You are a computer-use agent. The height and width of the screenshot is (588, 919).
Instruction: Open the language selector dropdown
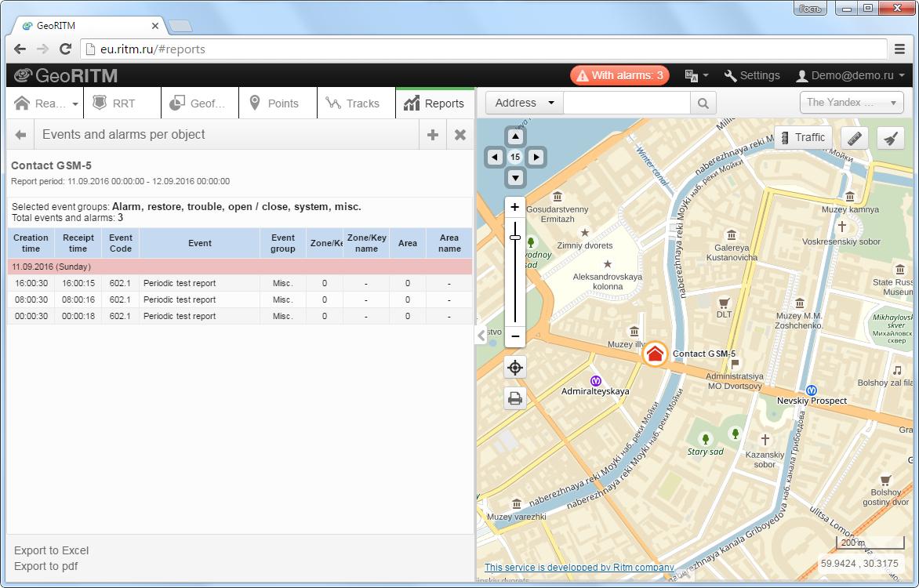tap(696, 75)
